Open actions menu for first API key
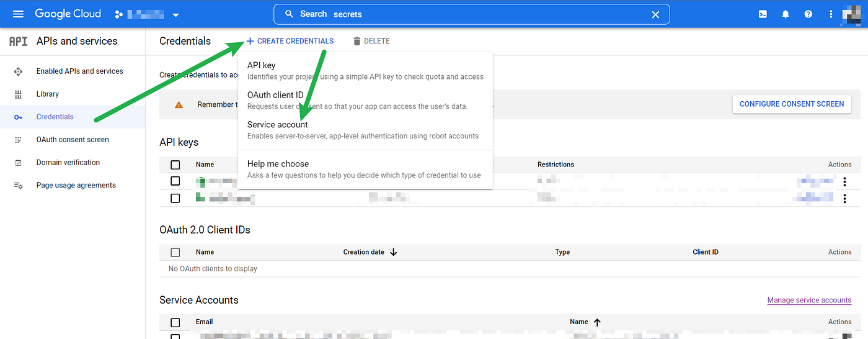 click(x=844, y=182)
